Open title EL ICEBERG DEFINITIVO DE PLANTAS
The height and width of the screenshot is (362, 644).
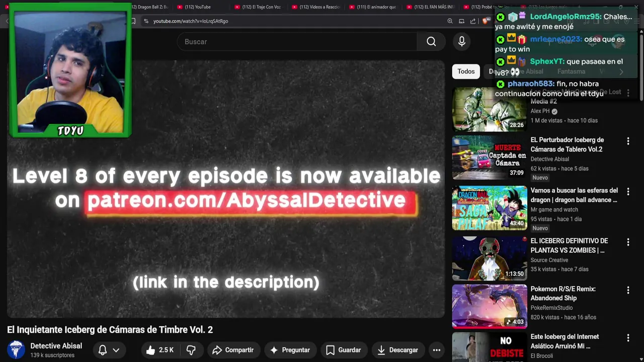point(569,245)
